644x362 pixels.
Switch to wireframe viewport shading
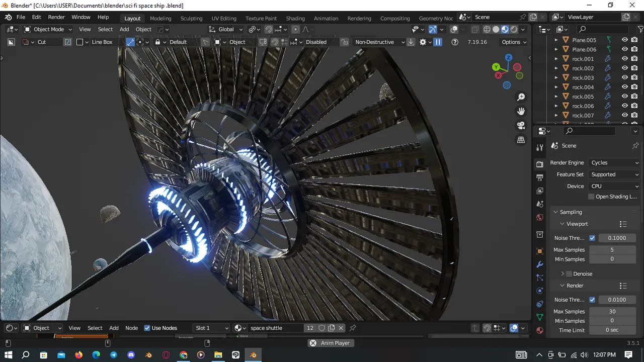pyautogui.click(x=487, y=29)
